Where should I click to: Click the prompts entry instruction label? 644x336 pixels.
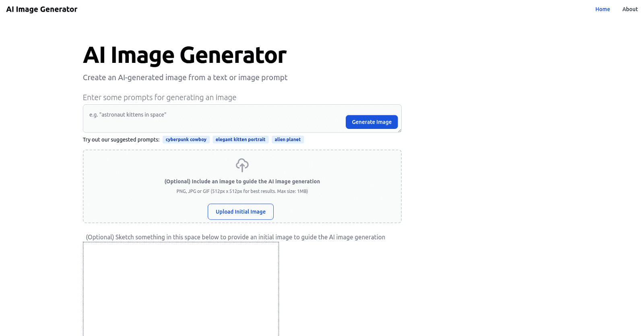click(x=159, y=97)
